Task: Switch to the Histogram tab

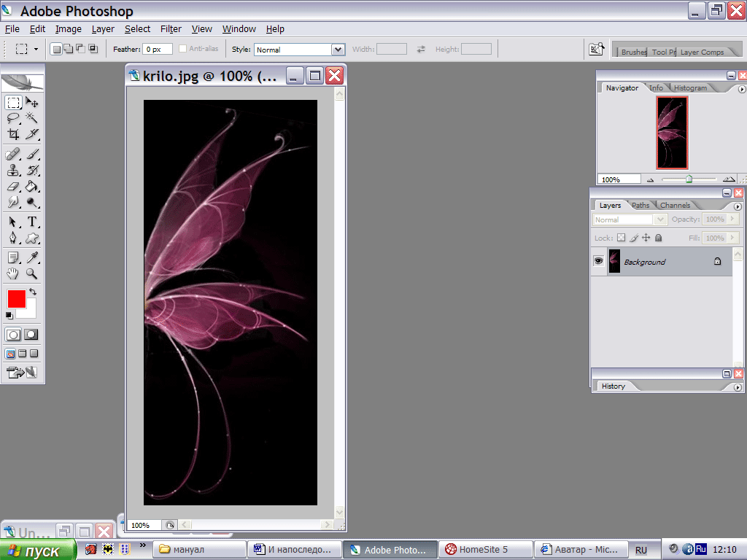Action: (690, 87)
